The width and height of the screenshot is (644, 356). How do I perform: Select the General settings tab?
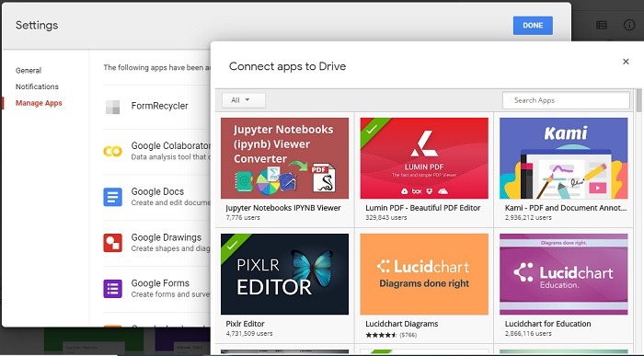point(29,71)
